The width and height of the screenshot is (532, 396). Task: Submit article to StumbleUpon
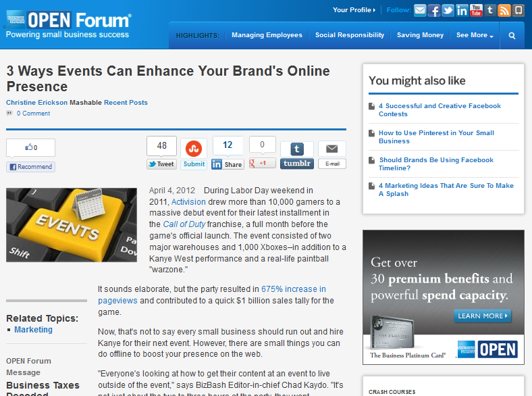pos(194,164)
